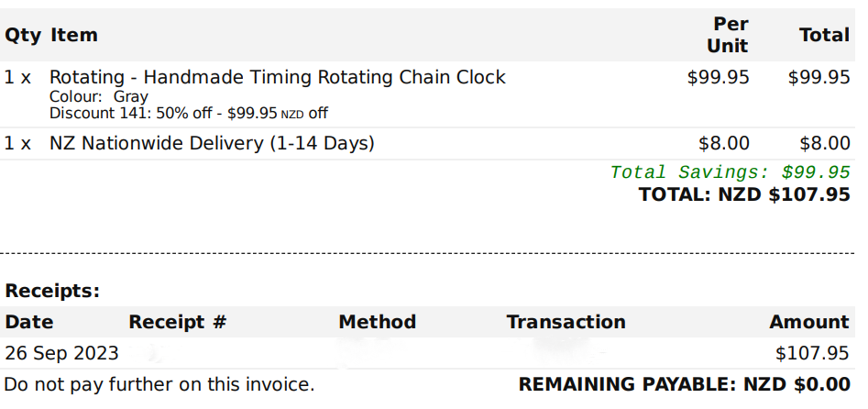Click the Amount column header
The image size is (868, 409).
coord(808,322)
